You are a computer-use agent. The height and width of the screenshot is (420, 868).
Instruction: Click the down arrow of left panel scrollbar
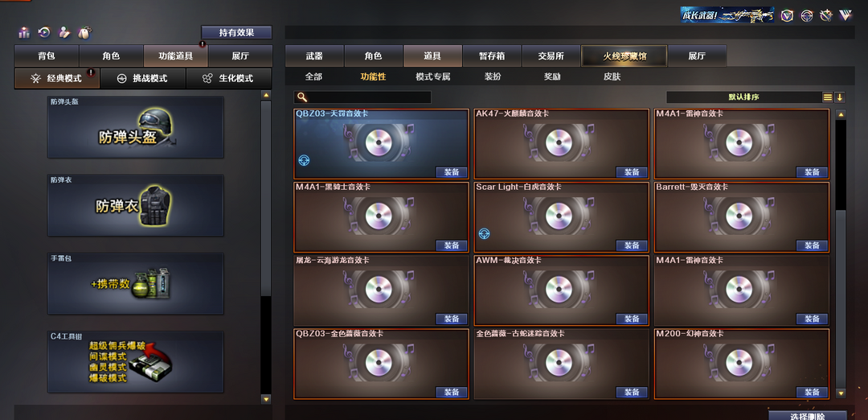click(x=266, y=398)
